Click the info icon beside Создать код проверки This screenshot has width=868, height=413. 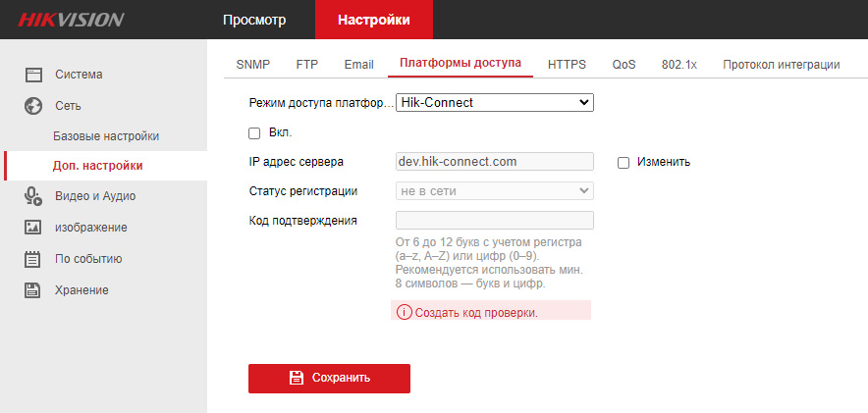point(404,312)
